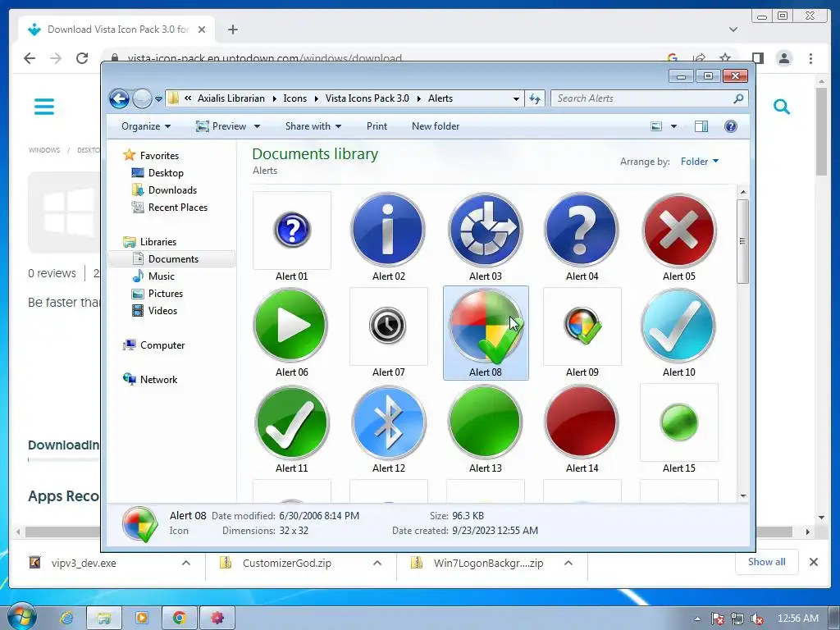Image resolution: width=840 pixels, height=630 pixels.
Task: Select the Alert 10 cyan checkmark icon
Action: point(678,325)
